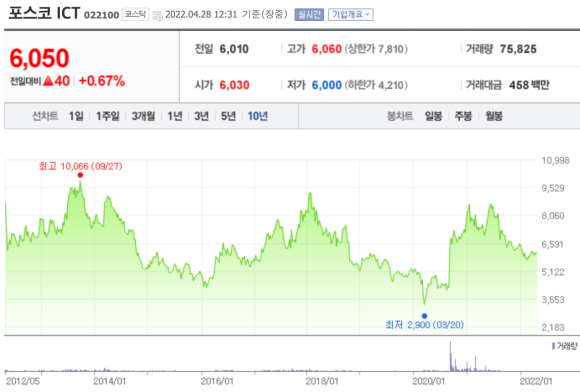Image resolution: width=580 pixels, height=392 pixels.
Task: Click the y-axis label 2,183
Action: 553,327
